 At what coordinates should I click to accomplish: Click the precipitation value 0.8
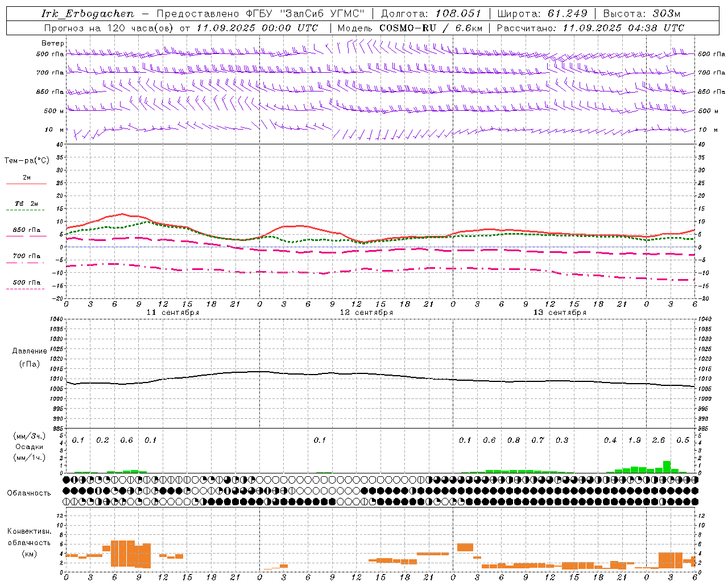click(x=514, y=440)
